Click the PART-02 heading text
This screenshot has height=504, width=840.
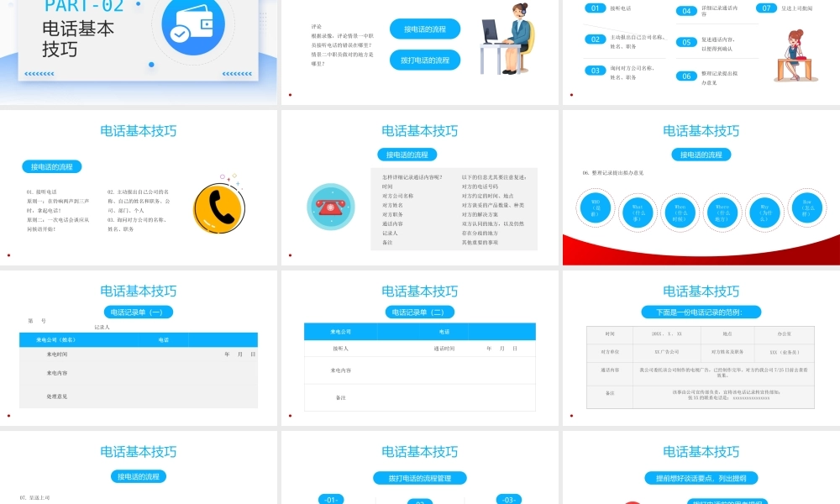tap(84, 7)
